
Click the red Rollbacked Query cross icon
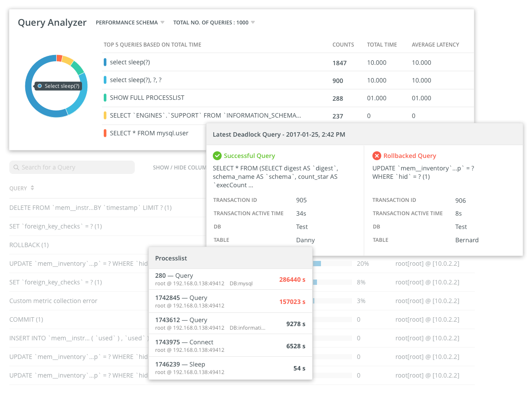(x=377, y=156)
